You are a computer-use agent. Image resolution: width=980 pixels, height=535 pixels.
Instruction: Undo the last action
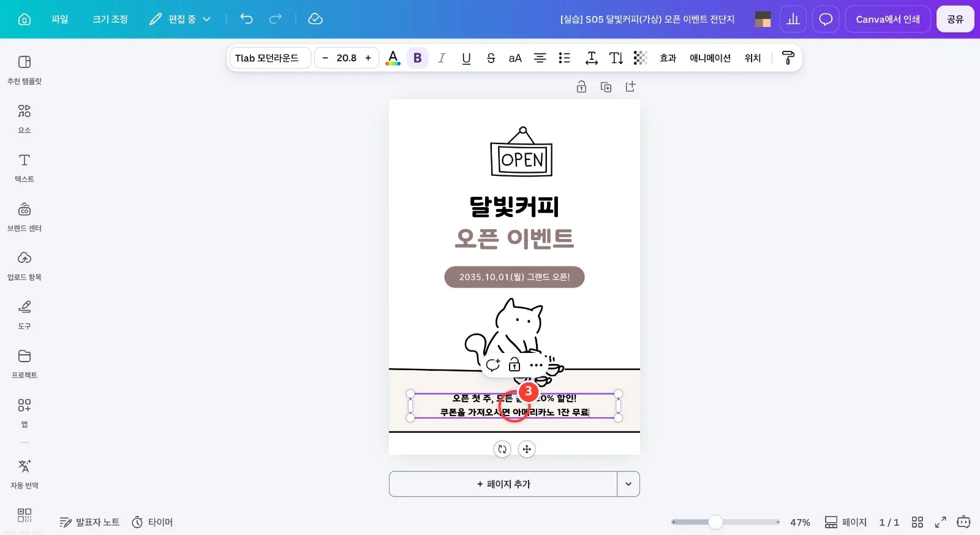(246, 19)
